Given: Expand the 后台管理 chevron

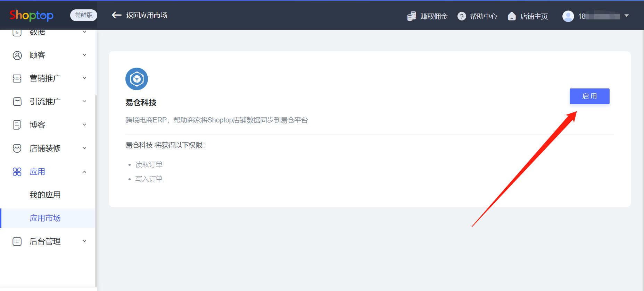Looking at the screenshot, I should click(x=84, y=241).
